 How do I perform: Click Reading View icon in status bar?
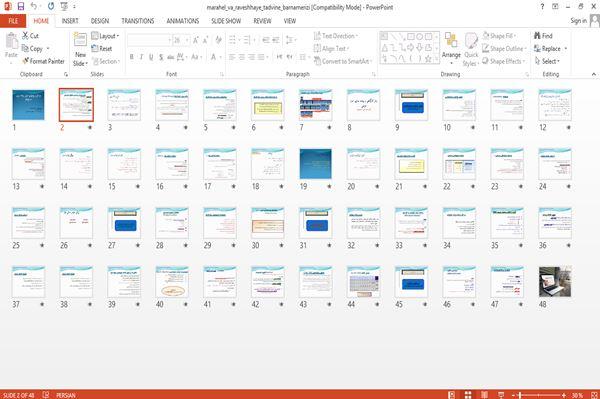484,395
